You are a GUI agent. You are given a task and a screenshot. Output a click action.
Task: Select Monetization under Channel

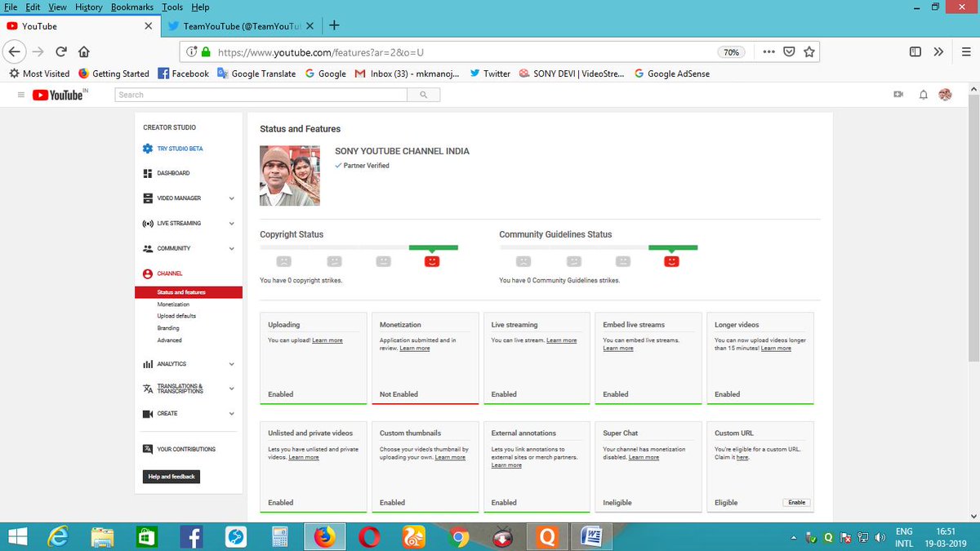[173, 304]
